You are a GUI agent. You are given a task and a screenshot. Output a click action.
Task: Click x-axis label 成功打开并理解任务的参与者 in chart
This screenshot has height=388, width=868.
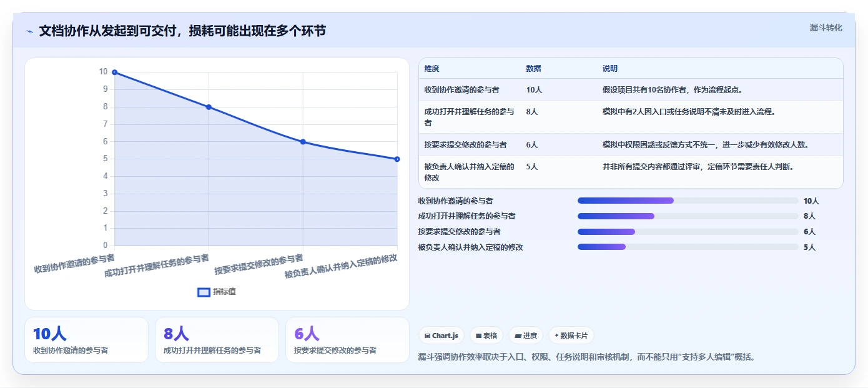pos(157,266)
